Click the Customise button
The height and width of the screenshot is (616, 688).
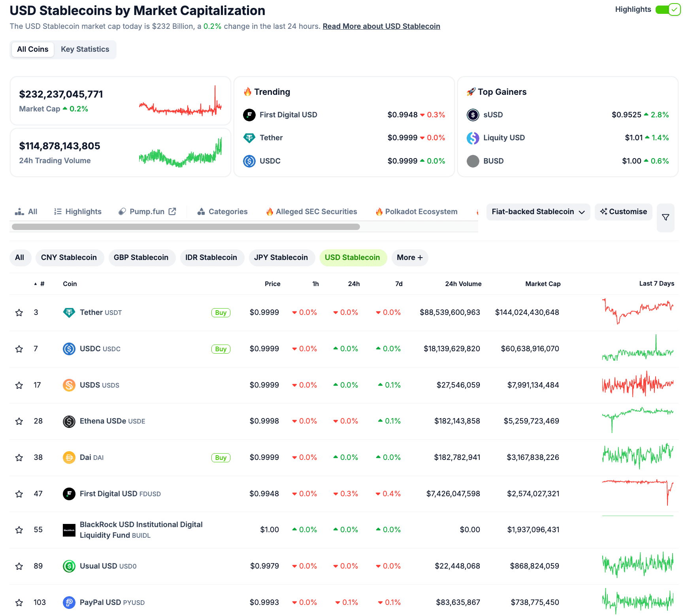coord(624,212)
